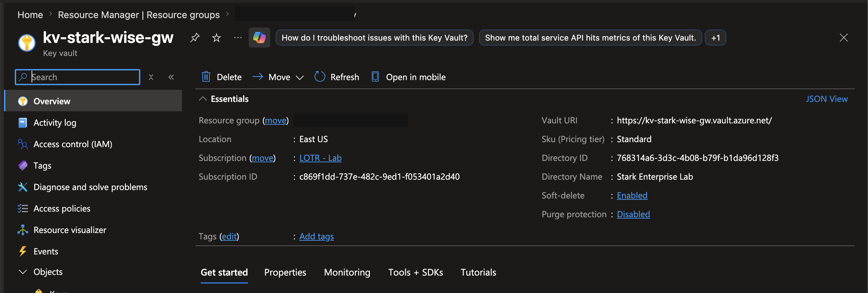This screenshot has height=293, width=868.
Task: Click the East US location value
Action: [314, 139]
